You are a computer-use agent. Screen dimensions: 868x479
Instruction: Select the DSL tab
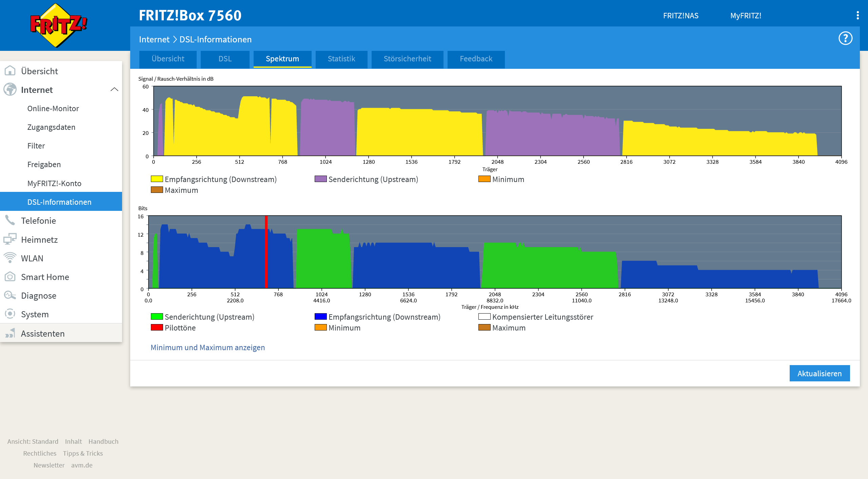(x=225, y=59)
